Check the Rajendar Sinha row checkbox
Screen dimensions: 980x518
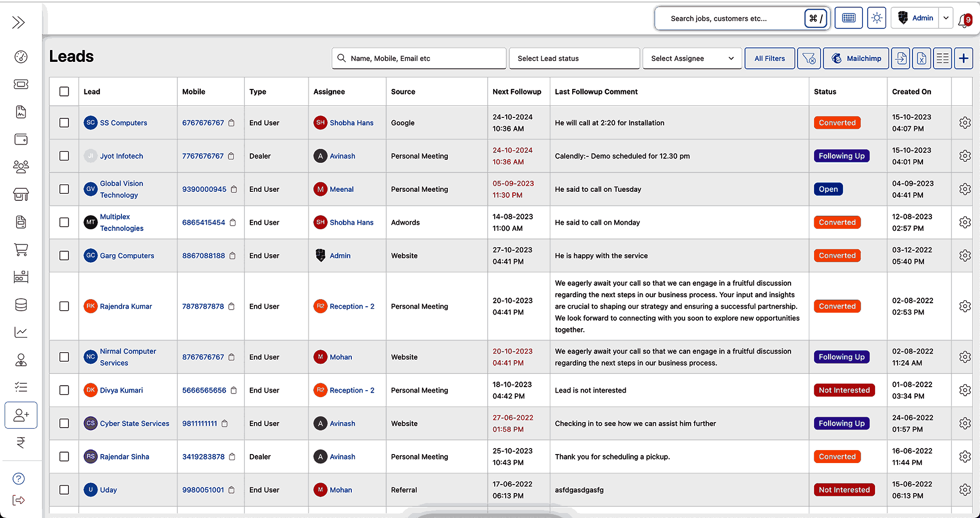coord(64,457)
